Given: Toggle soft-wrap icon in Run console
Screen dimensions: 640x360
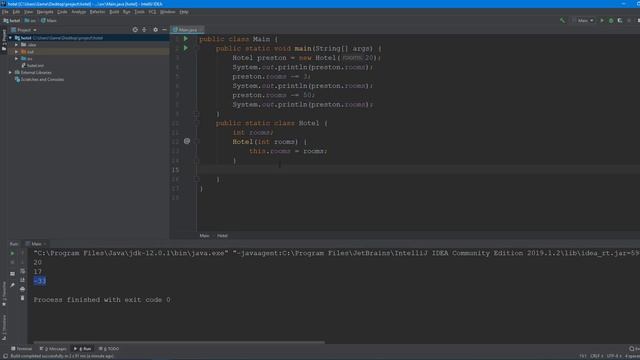Looking at the screenshot, I should tap(22, 271).
